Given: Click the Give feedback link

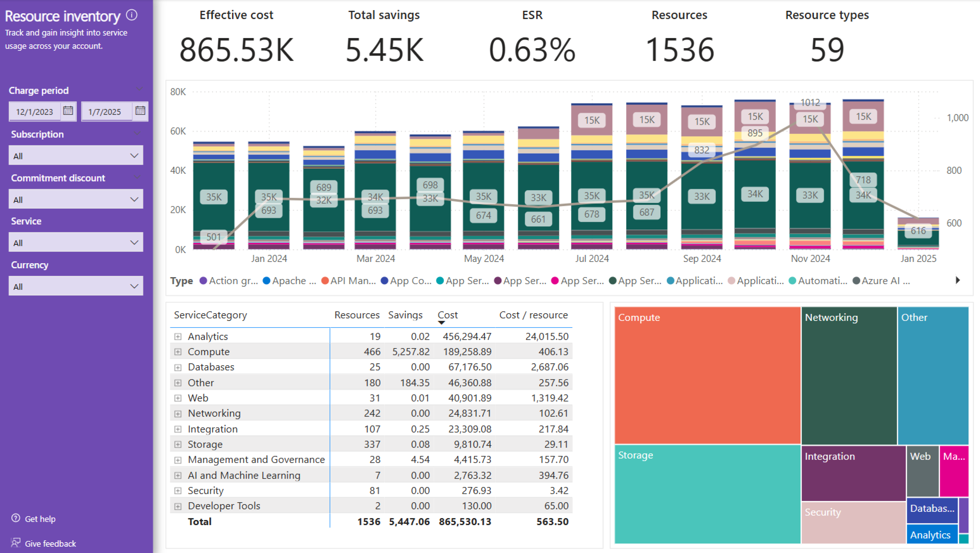Looking at the screenshot, I should (50, 543).
